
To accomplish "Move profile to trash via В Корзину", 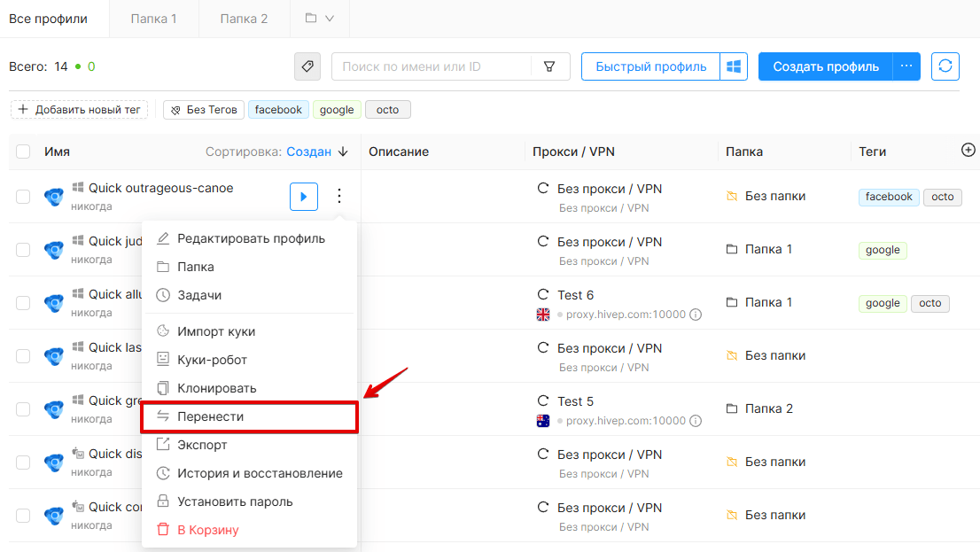I will coord(249,530).
